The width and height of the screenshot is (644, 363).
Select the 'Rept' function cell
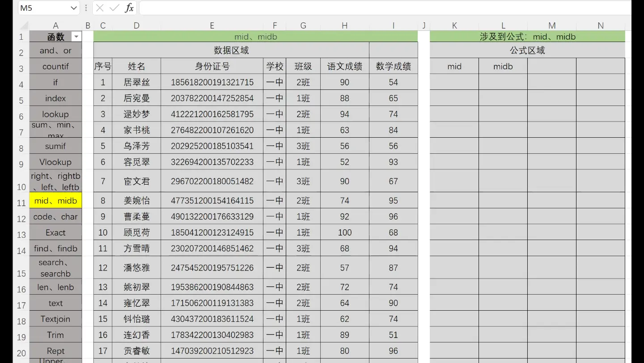click(55, 351)
